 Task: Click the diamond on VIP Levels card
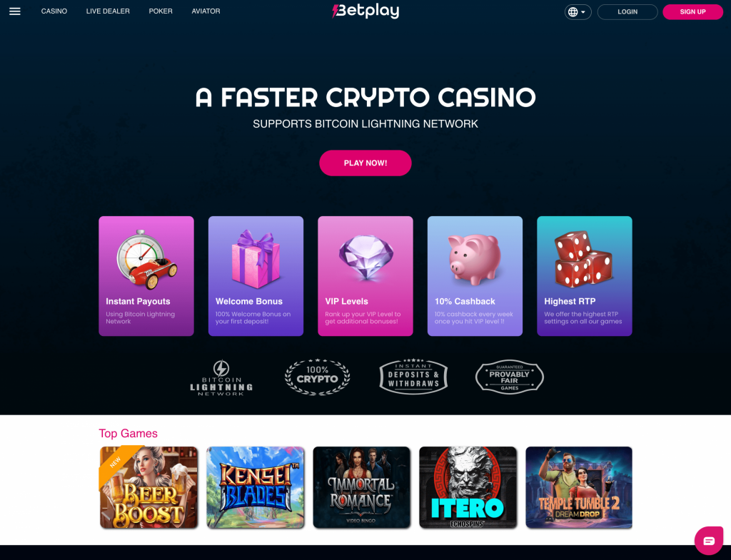[366, 257]
